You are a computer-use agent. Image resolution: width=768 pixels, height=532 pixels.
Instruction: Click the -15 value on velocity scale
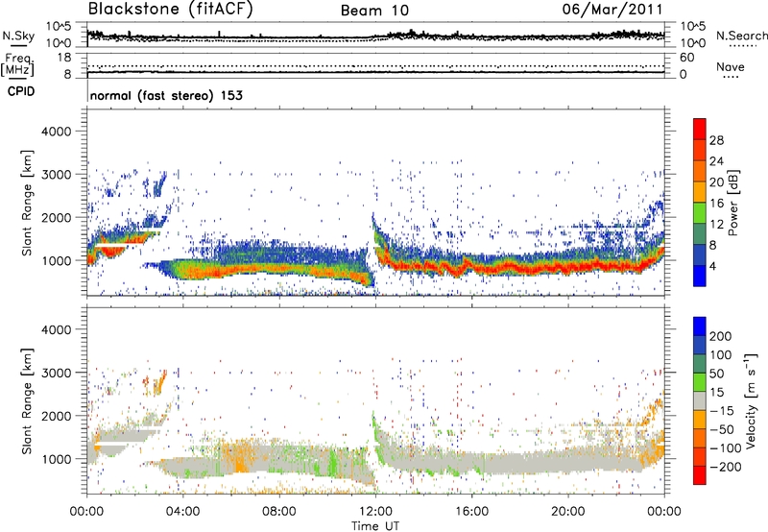(x=722, y=411)
